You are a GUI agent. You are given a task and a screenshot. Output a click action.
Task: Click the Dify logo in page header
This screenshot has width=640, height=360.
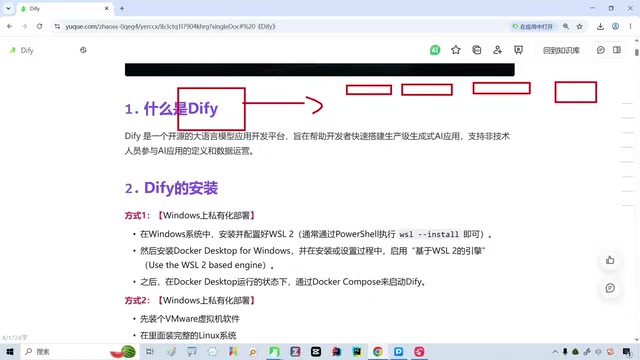[x=13, y=50]
